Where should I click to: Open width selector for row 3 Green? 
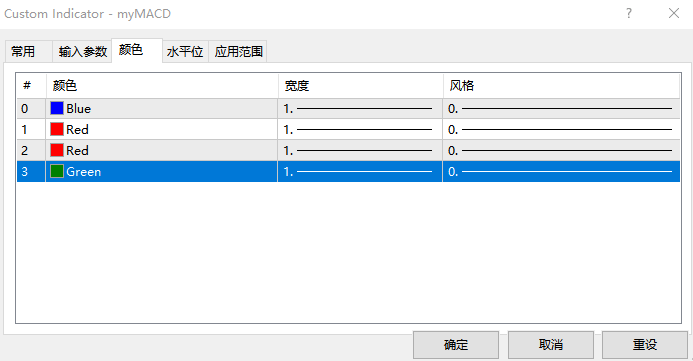coord(360,171)
